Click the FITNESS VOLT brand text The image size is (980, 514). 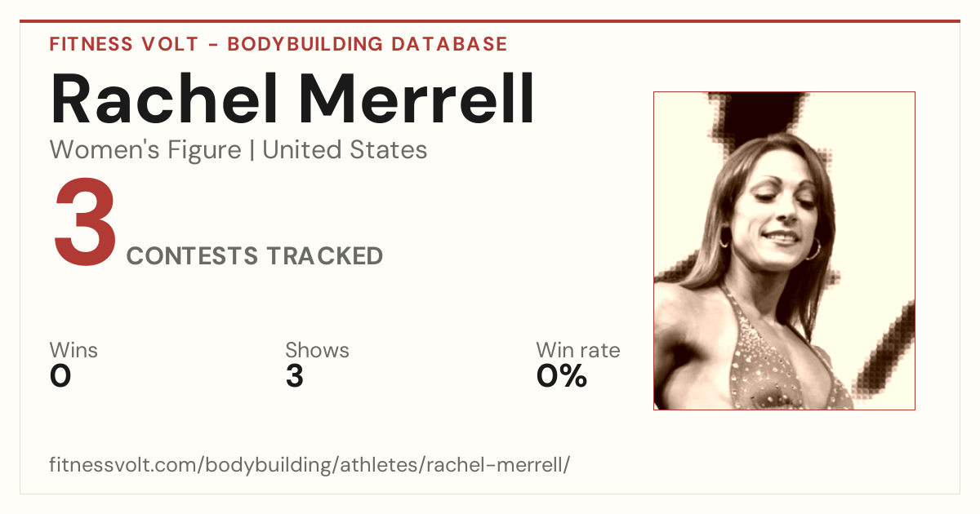point(121,44)
